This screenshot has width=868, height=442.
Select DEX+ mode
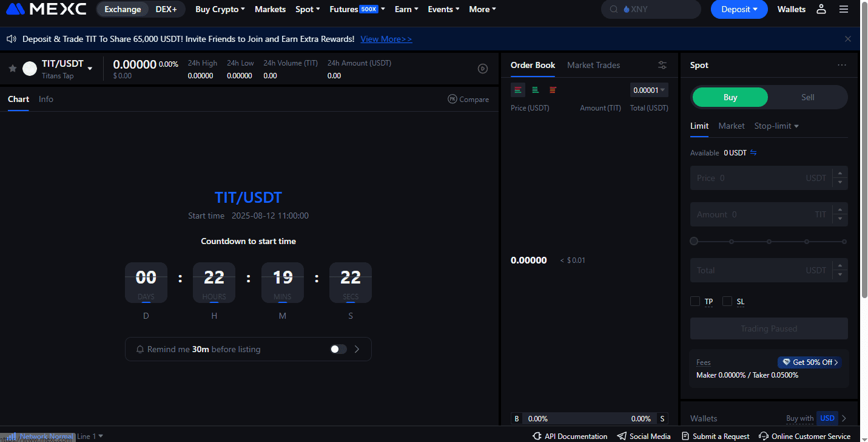coord(166,9)
